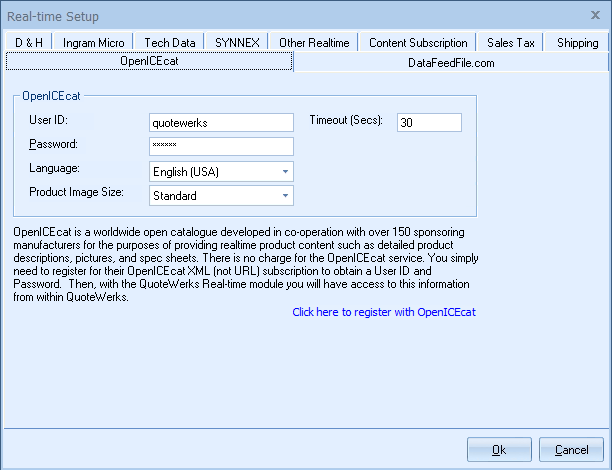Confirm settings with the Ok button
The width and height of the screenshot is (612, 470).
click(x=499, y=450)
